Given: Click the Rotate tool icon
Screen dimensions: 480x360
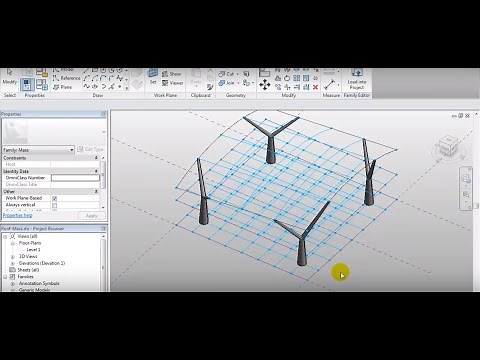Looking at the screenshot, I should 287,78.
